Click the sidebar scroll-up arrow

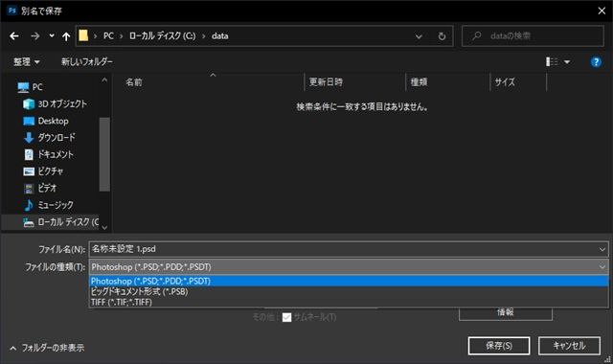(104, 80)
